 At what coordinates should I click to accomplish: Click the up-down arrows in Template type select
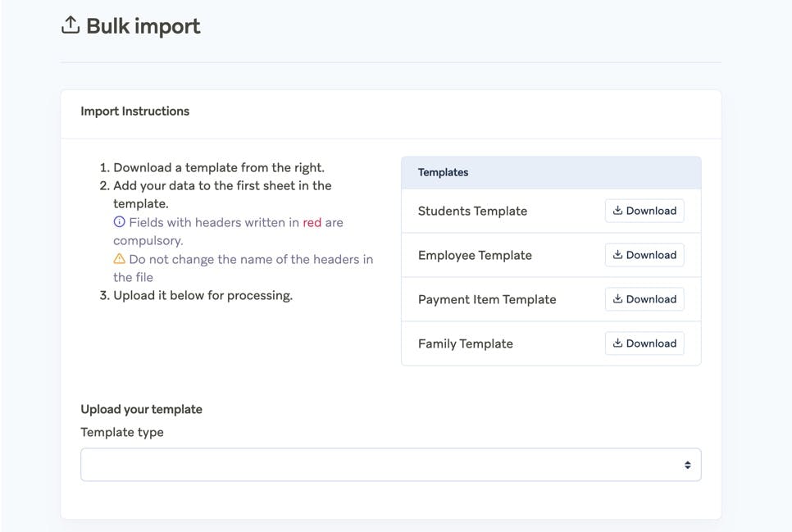(x=687, y=465)
